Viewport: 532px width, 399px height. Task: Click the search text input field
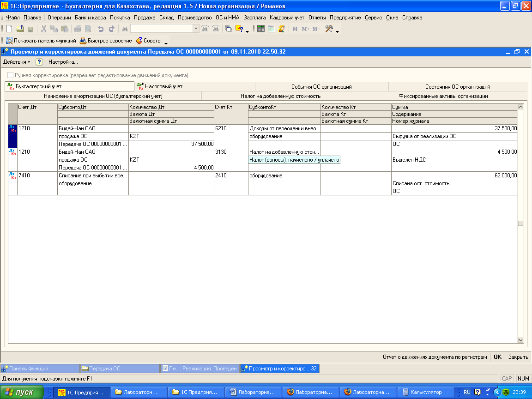click(x=162, y=29)
